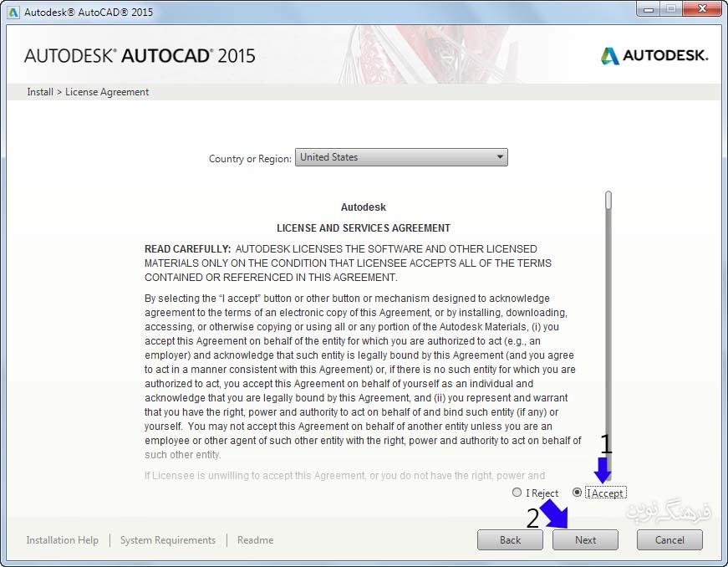Minimize the installer window
Screen dimensions: 728x567
click(649, 9)
